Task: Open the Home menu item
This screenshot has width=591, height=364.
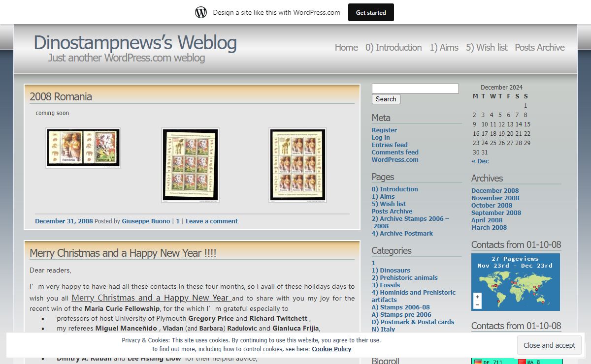Action: point(346,48)
